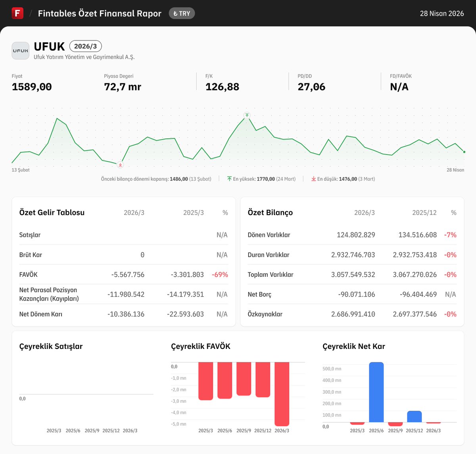The width and height of the screenshot is (476, 454).
Task: Click the last data point of price chart
Action: [x=464, y=152]
